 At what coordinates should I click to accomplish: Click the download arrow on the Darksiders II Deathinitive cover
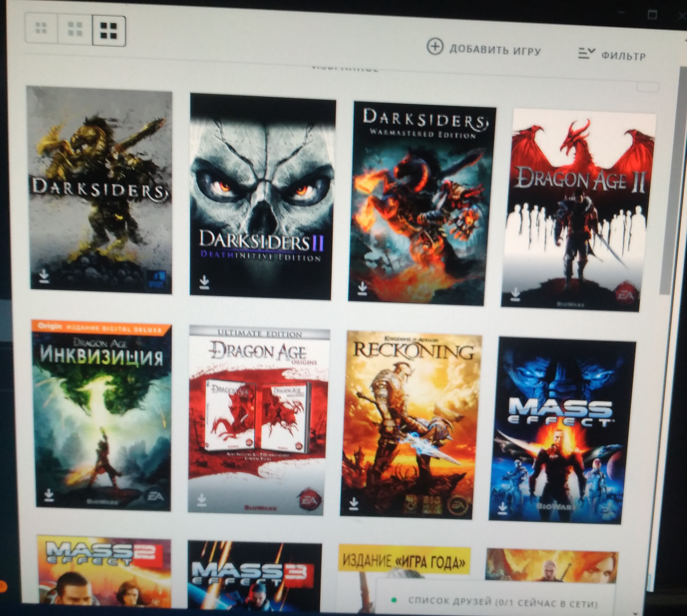pos(204,282)
